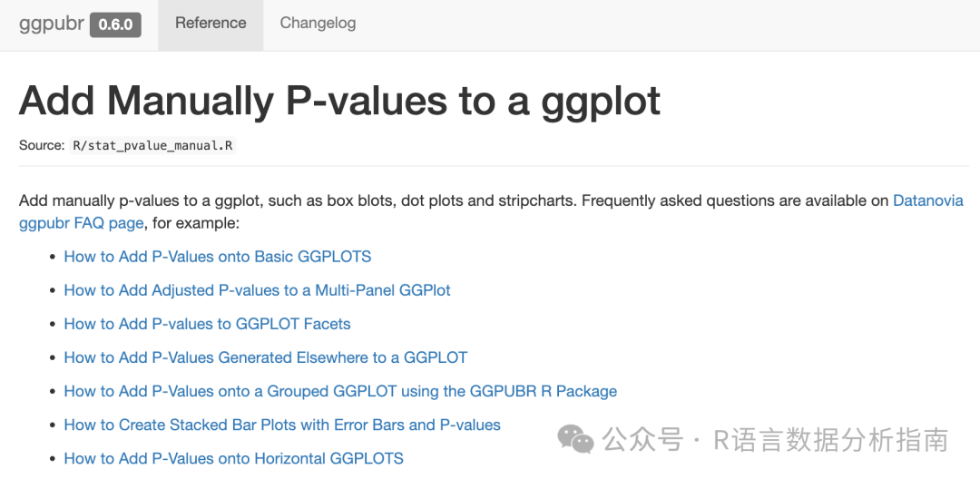Click the bullet before the GGPLOT Facets link
The image size is (980, 479).
53,325
